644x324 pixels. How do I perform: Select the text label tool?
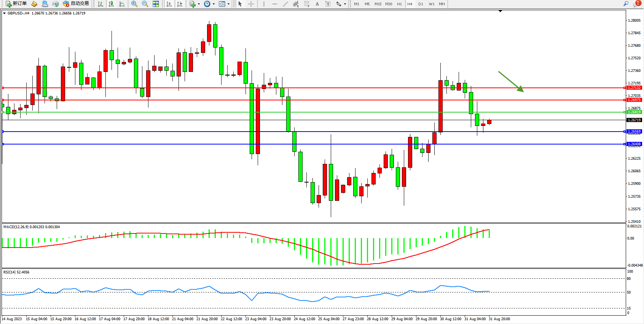click(328, 4)
